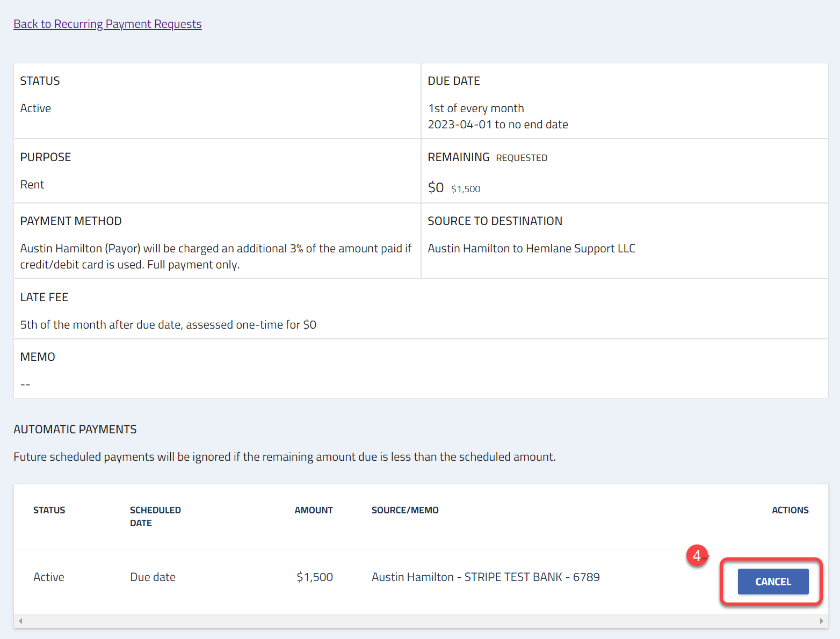Click the $1,500 requested amount
Image resolution: width=840 pixels, height=639 pixels.
[x=466, y=188]
